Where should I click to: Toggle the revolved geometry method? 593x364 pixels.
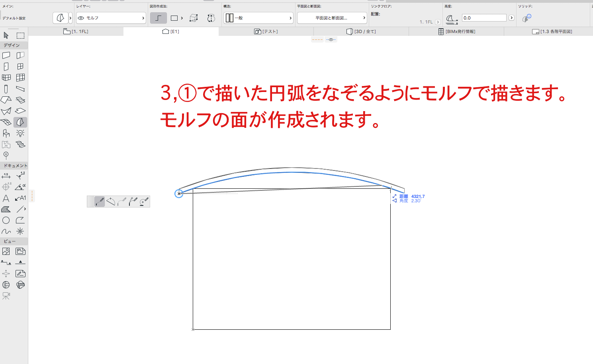point(211,18)
